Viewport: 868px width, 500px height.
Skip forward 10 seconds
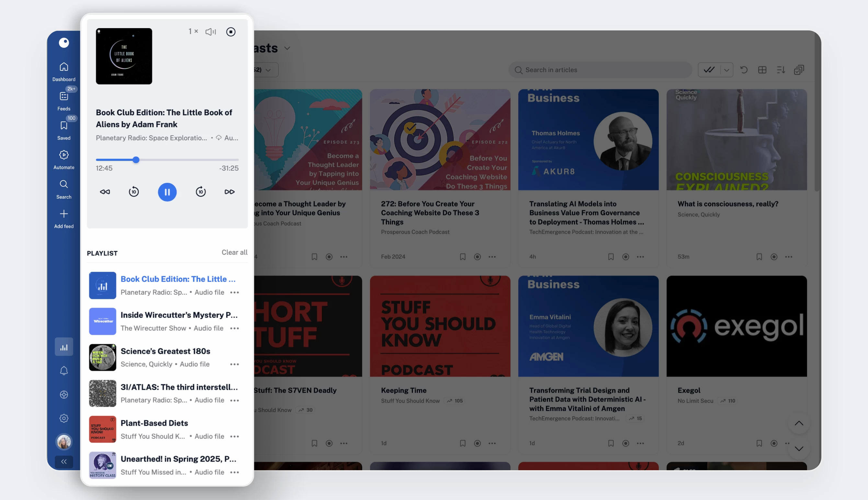pos(200,192)
